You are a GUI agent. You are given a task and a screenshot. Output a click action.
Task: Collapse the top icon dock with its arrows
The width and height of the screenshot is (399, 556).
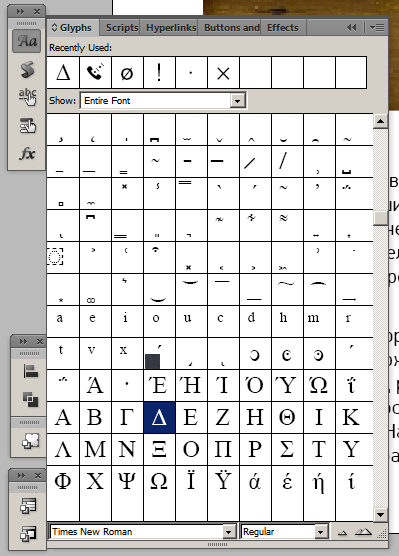click(20, 11)
